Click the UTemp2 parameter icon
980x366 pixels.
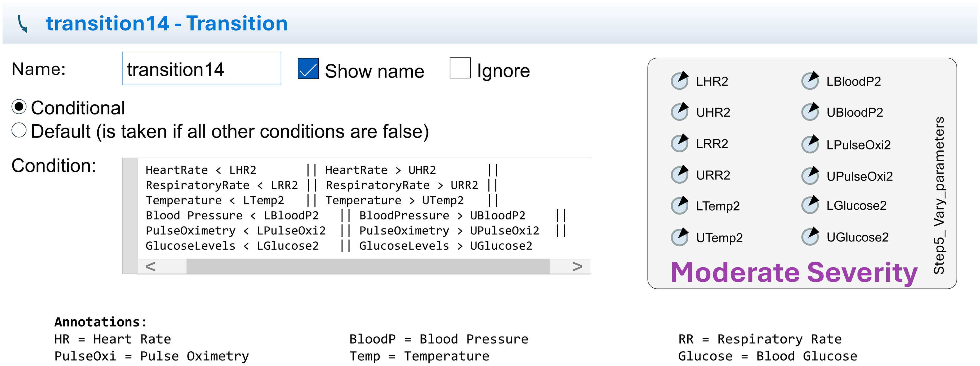(679, 237)
